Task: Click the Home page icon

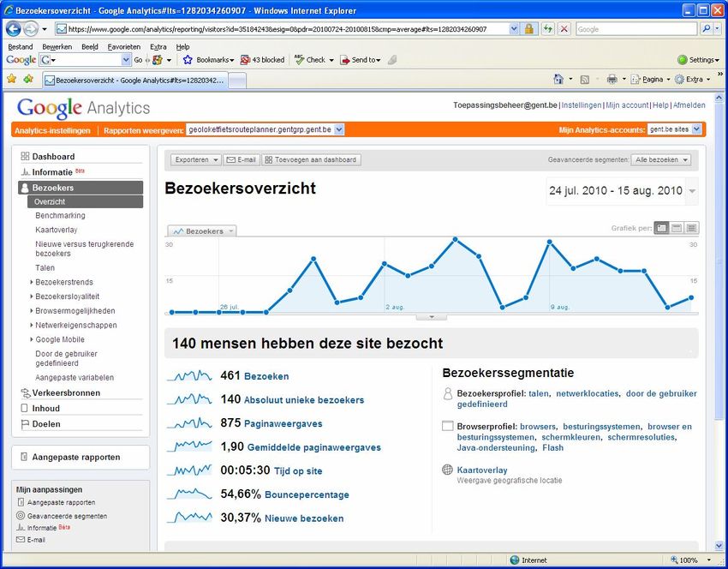Action: [558, 80]
